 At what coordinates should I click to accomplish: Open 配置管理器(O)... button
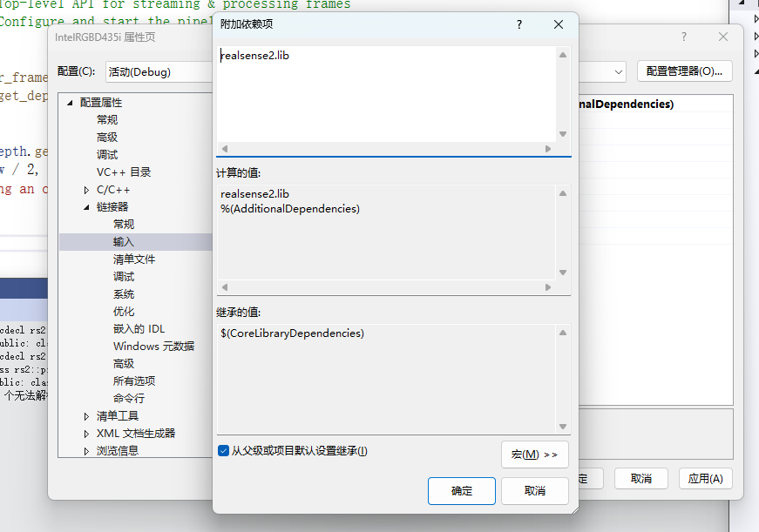coord(684,71)
